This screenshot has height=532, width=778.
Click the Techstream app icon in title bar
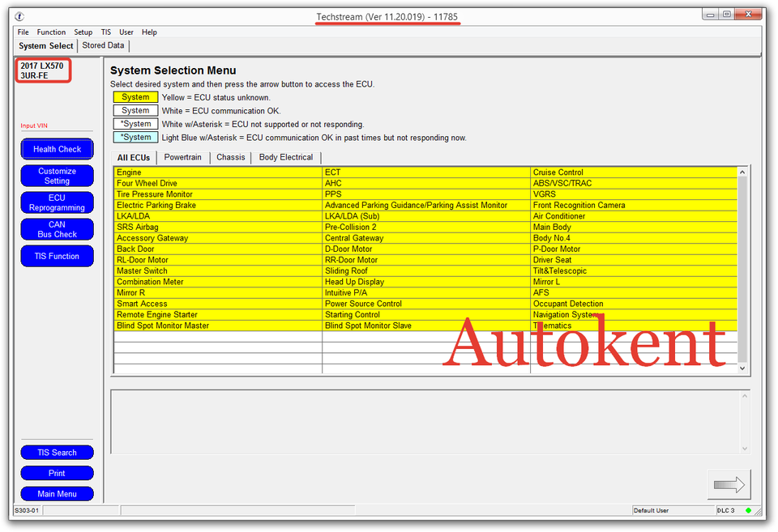pyautogui.click(x=19, y=16)
